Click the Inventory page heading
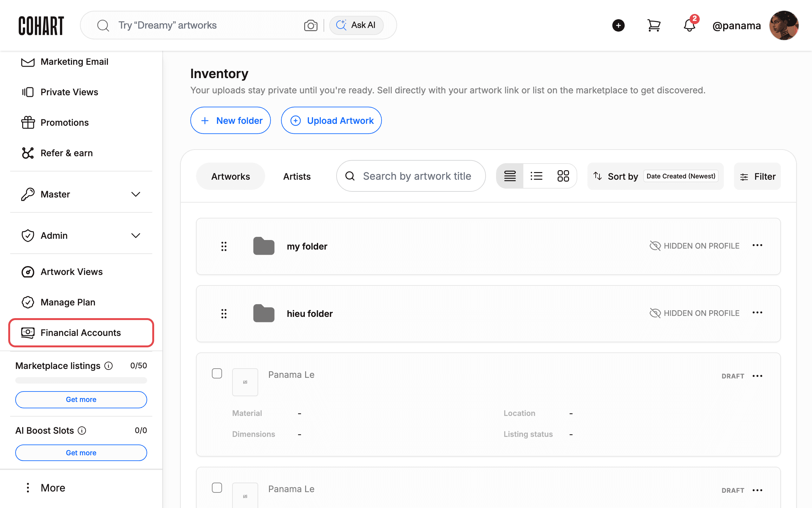The image size is (812, 508). coord(219,74)
